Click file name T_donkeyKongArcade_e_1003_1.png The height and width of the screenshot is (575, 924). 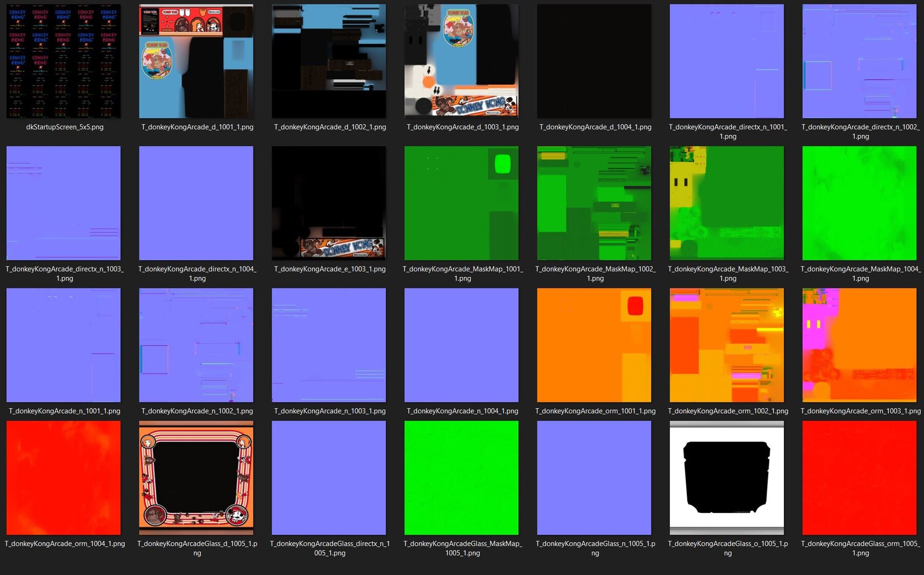[330, 269]
